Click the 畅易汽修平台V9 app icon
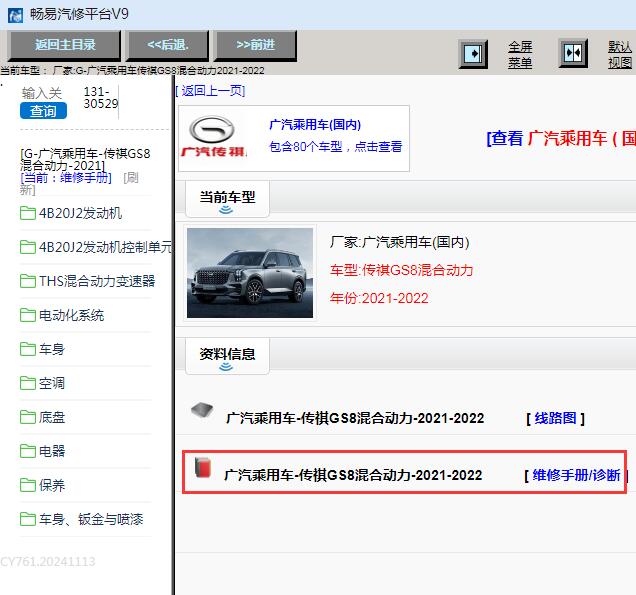 pyautogui.click(x=15, y=16)
